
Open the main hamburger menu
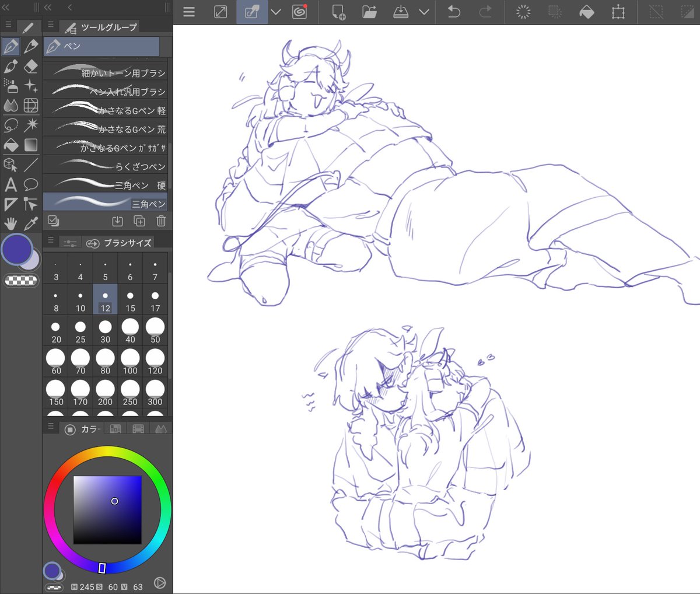click(x=189, y=12)
